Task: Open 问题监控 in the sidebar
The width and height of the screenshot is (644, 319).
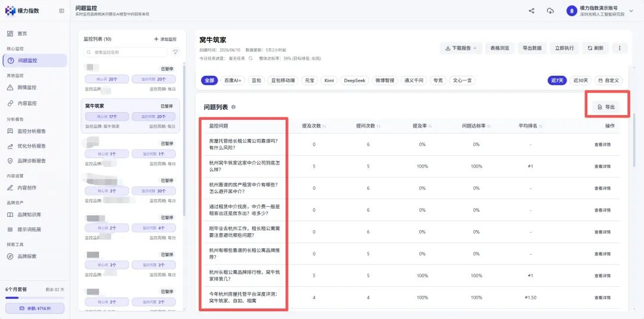Action: point(35,60)
